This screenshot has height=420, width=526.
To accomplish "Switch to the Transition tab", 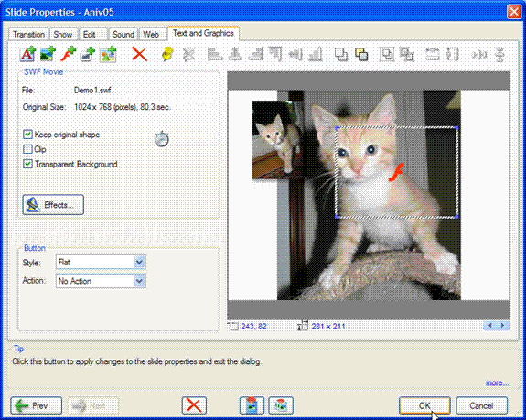I will tap(28, 34).
